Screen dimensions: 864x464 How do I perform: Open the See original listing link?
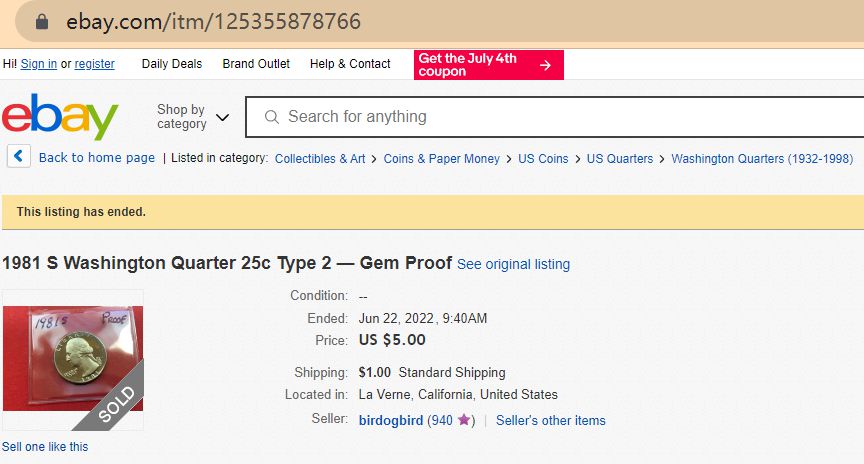(513, 264)
